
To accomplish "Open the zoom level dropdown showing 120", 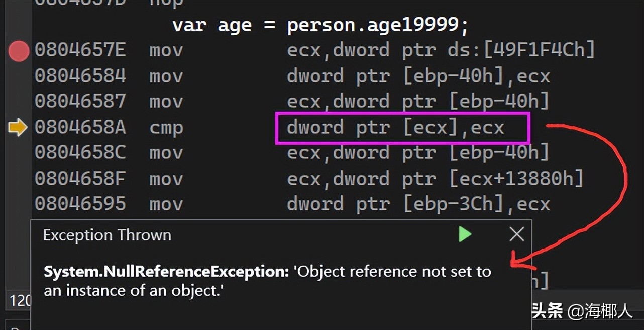I will point(20,300).
